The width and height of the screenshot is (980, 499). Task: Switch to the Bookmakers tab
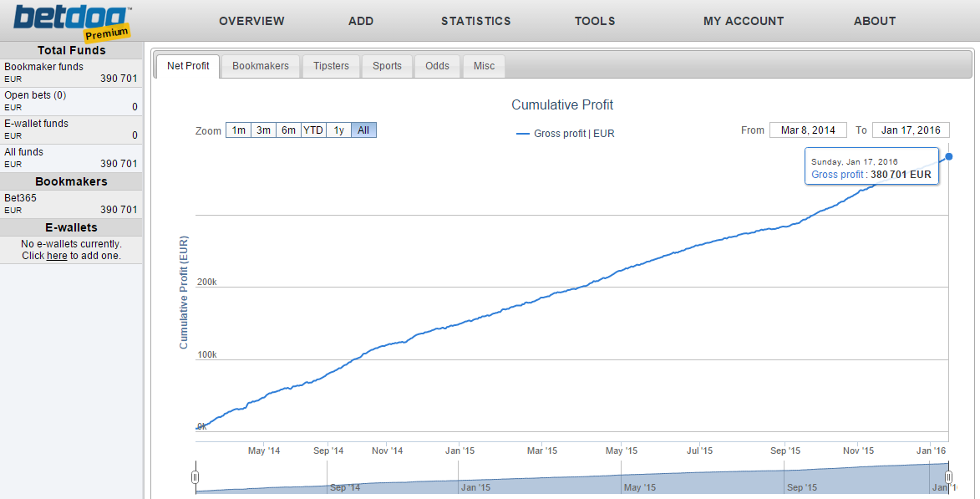(x=261, y=66)
